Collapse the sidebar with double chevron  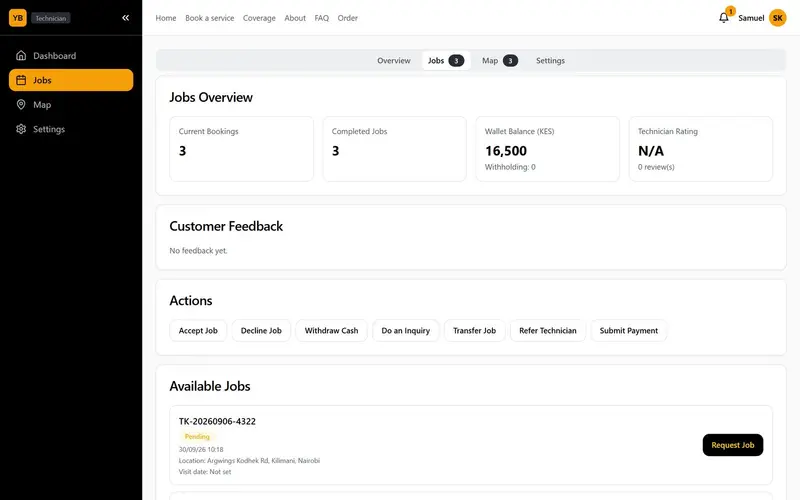click(126, 18)
